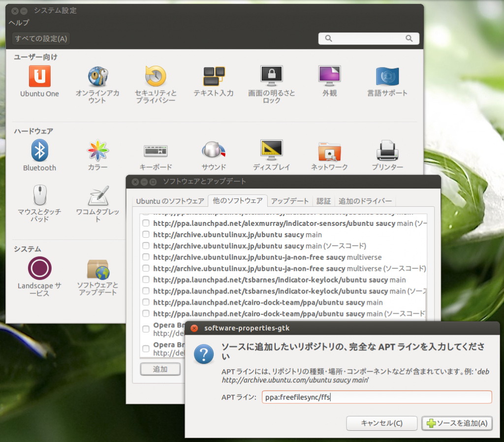Enable ubuntu-ja-non-free saucy multiverse binary source
504x442 pixels.
146,257
